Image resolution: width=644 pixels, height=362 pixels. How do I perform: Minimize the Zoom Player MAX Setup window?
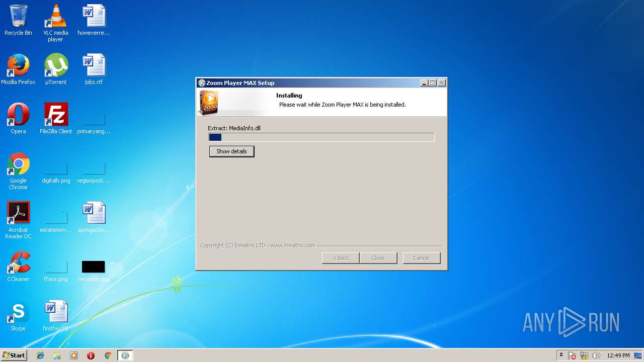click(x=424, y=83)
